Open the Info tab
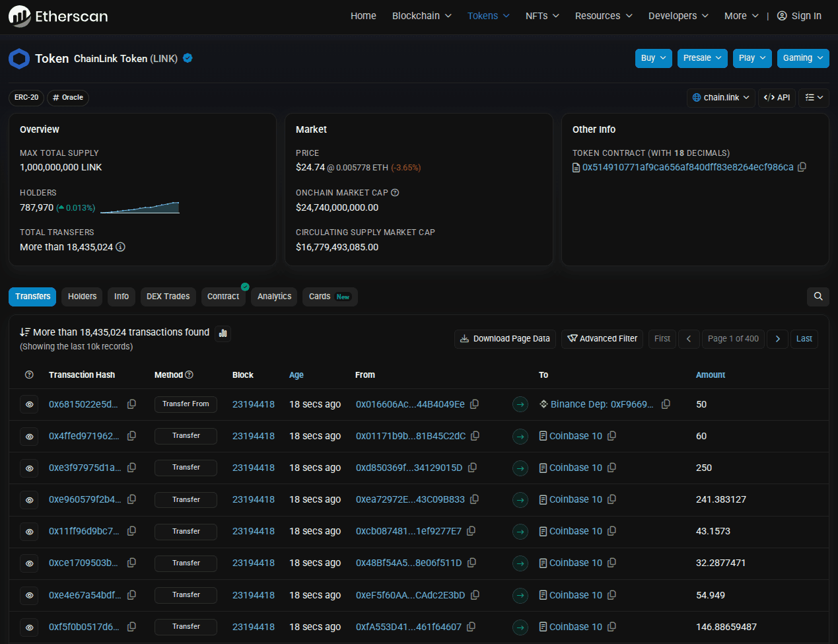This screenshot has width=838, height=644. (x=122, y=297)
